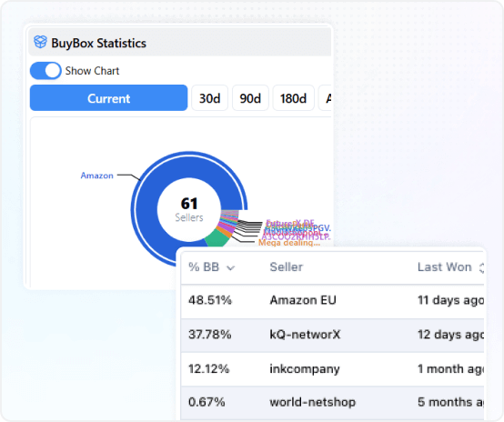Select the inkcompany seller row
Image resolution: width=504 pixels, height=422 pixels.
coord(332,369)
